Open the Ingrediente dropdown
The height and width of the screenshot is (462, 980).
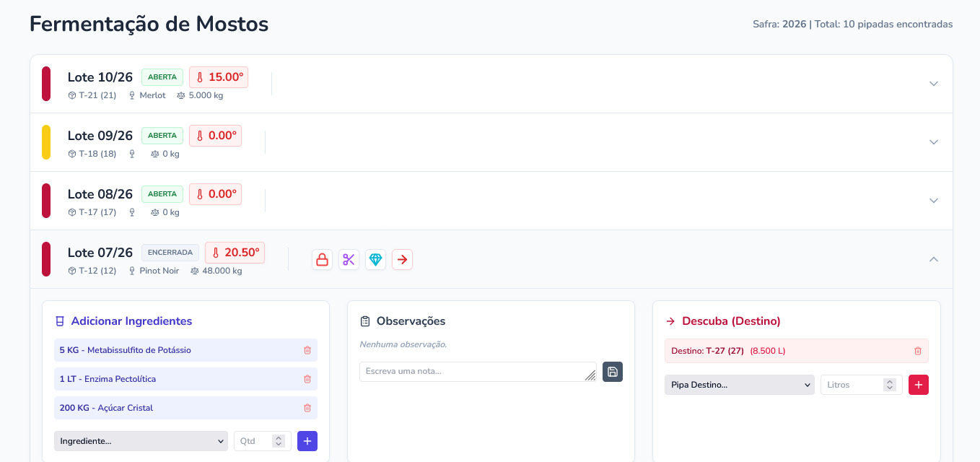141,441
